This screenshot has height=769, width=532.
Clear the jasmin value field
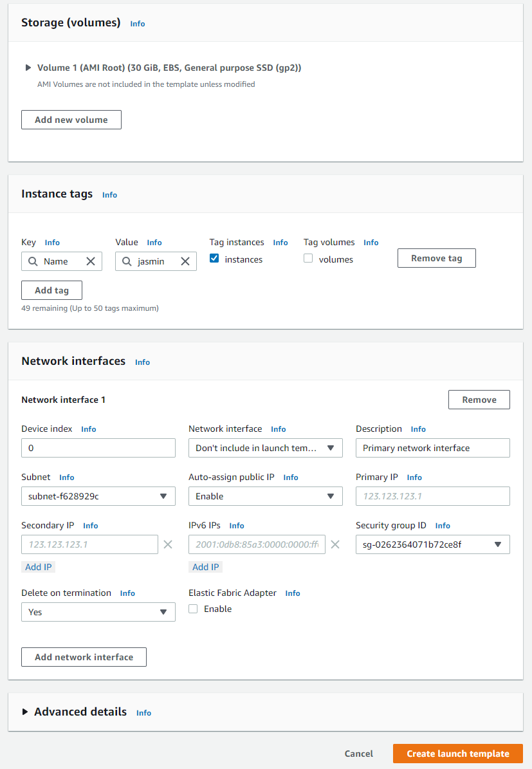click(185, 261)
